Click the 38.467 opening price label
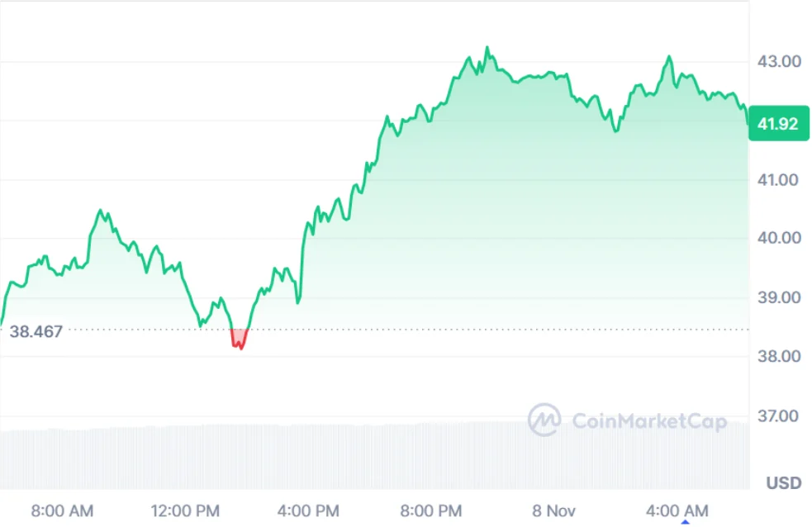812x527 pixels. coord(36,333)
